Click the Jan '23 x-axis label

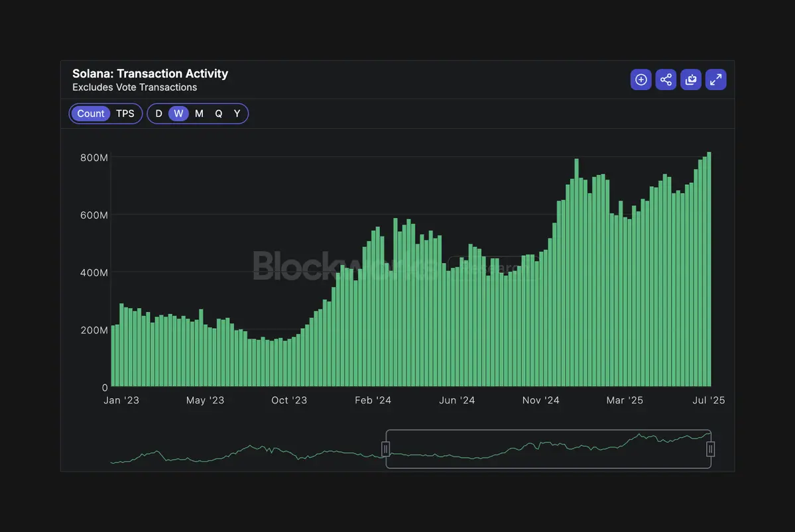121,400
